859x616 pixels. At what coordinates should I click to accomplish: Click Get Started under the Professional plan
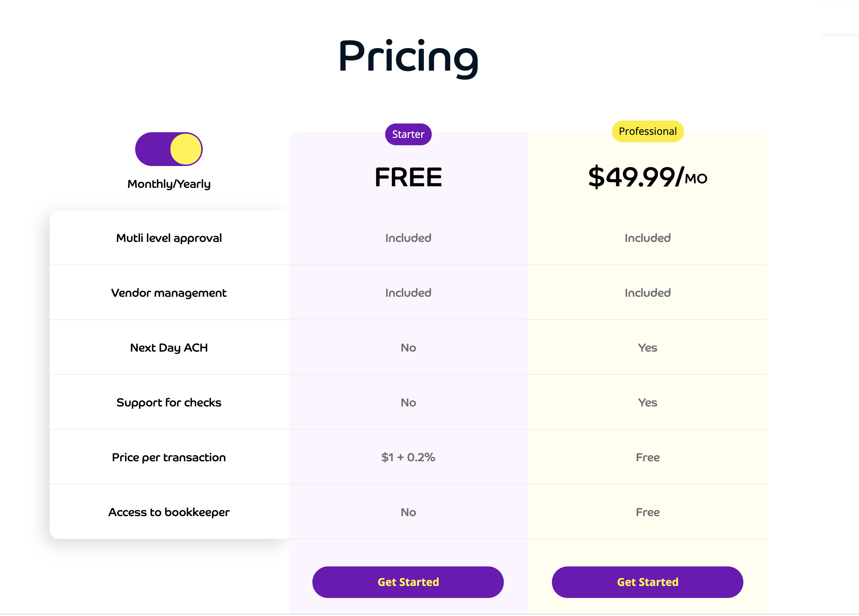[x=647, y=582]
